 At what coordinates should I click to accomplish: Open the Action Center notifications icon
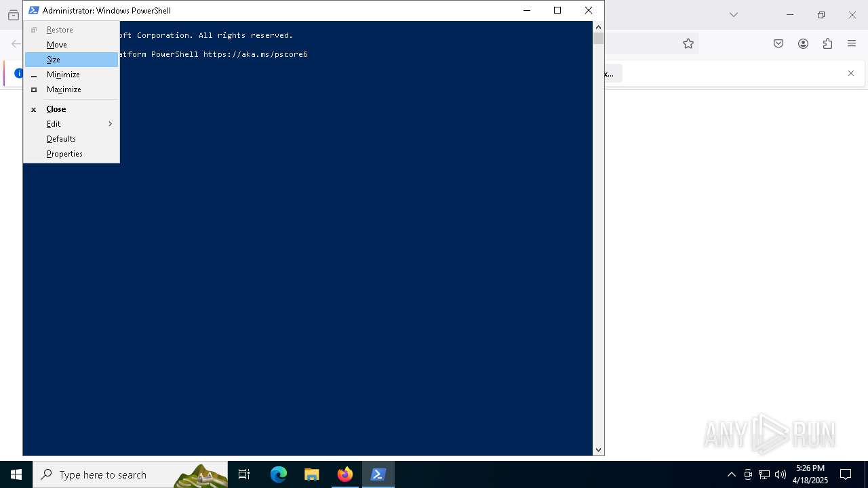pos(846,474)
